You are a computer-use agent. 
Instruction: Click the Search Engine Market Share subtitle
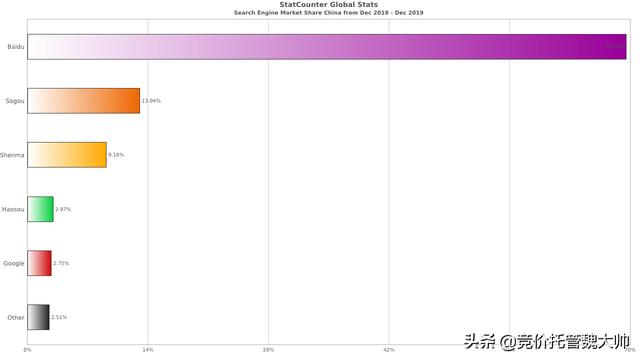[x=329, y=13]
